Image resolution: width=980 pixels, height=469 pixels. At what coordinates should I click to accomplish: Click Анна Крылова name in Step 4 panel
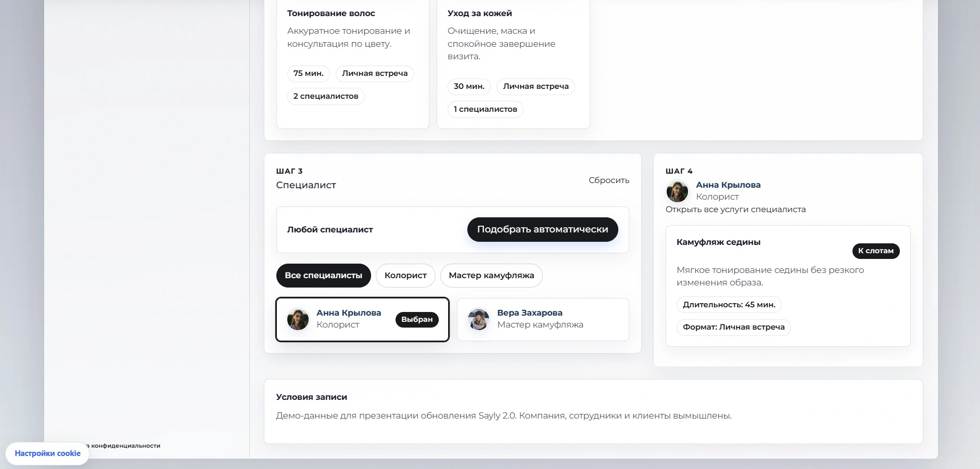728,185
